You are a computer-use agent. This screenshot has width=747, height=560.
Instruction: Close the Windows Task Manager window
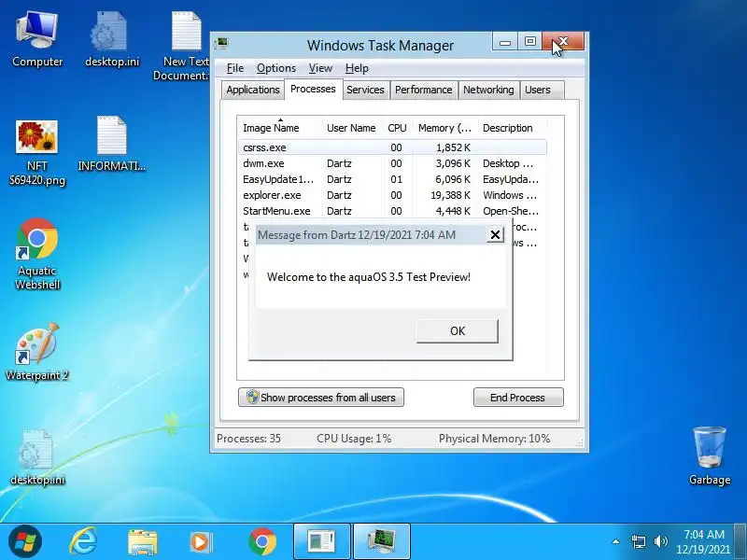(563, 41)
